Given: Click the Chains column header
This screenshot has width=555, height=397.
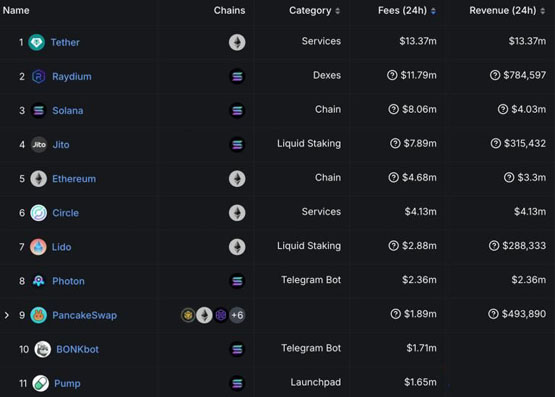Looking at the screenshot, I should coord(229,10).
